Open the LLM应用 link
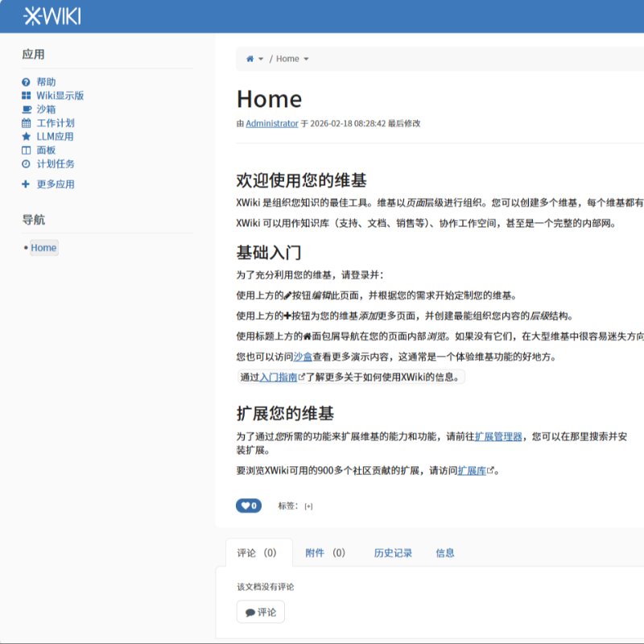The image size is (644, 644). coord(55,136)
